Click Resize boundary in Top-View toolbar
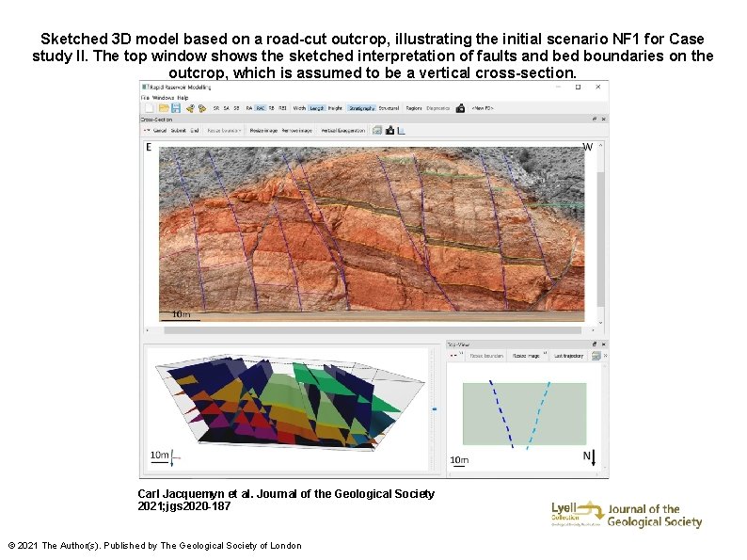747x560 pixels. pos(486,356)
